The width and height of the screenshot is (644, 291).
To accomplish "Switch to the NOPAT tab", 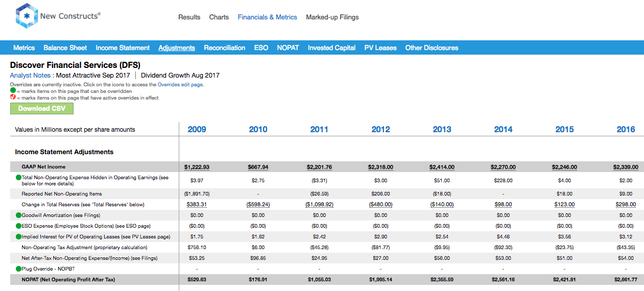I will point(288,47).
